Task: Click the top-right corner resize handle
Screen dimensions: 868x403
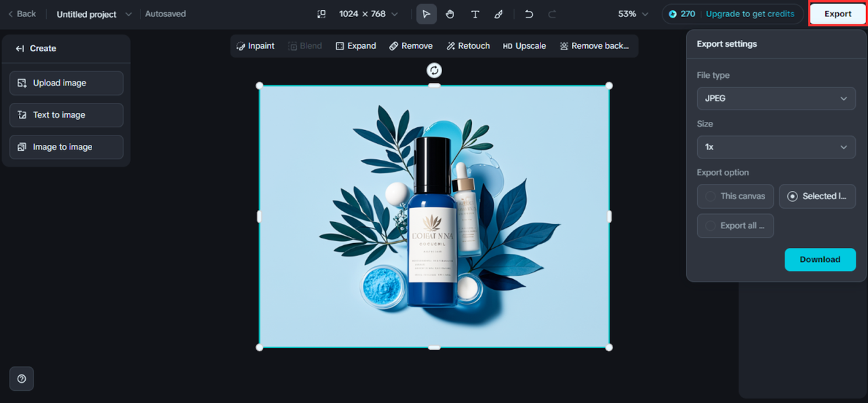Action: pos(609,85)
